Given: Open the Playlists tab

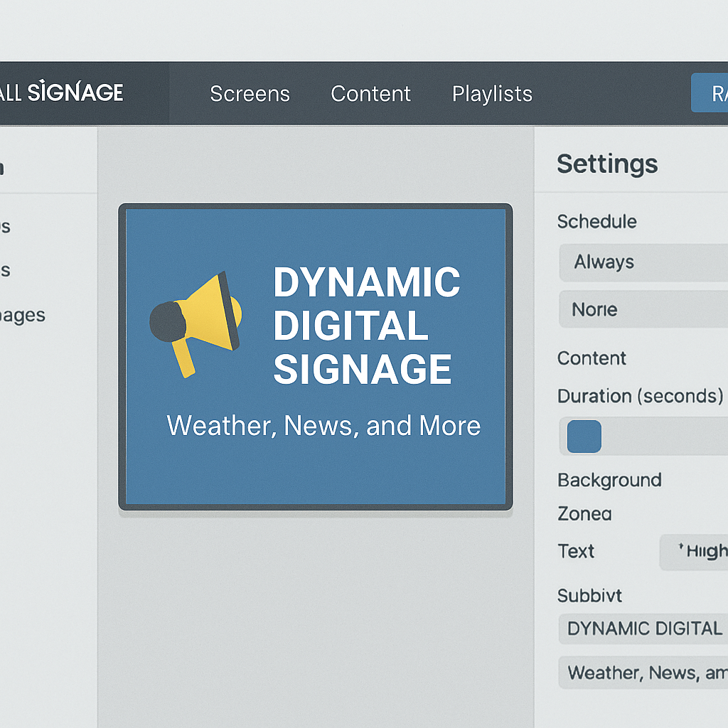Looking at the screenshot, I should pyautogui.click(x=492, y=94).
